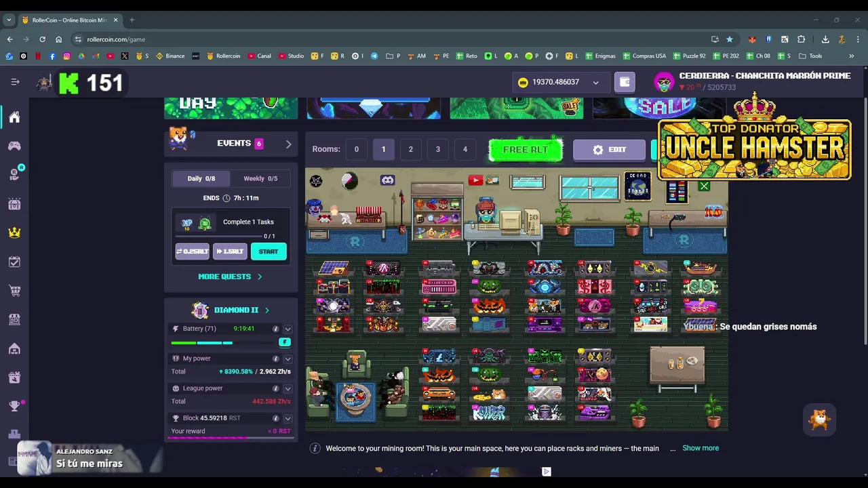
Task: Open a new Chrome tab
Action: click(132, 20)
